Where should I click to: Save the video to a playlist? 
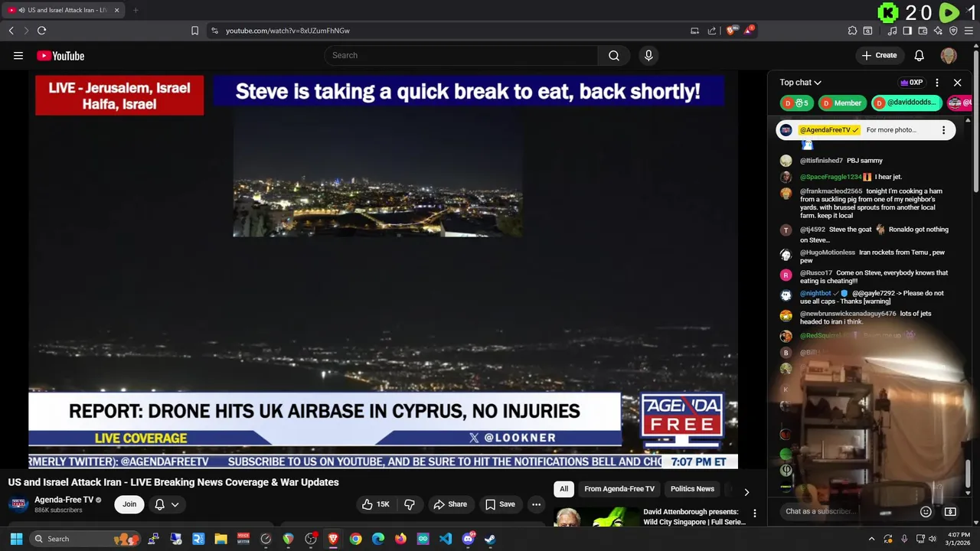coord(500,504)
